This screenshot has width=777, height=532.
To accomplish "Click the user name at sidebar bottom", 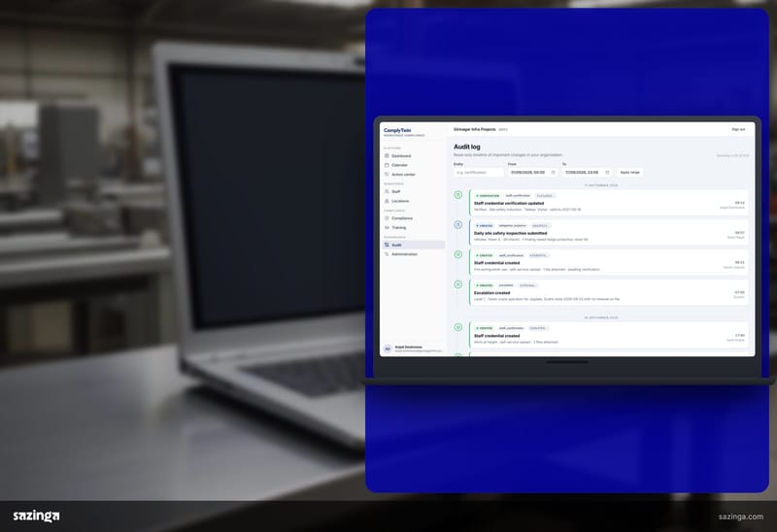I will (x=408, y=347).
